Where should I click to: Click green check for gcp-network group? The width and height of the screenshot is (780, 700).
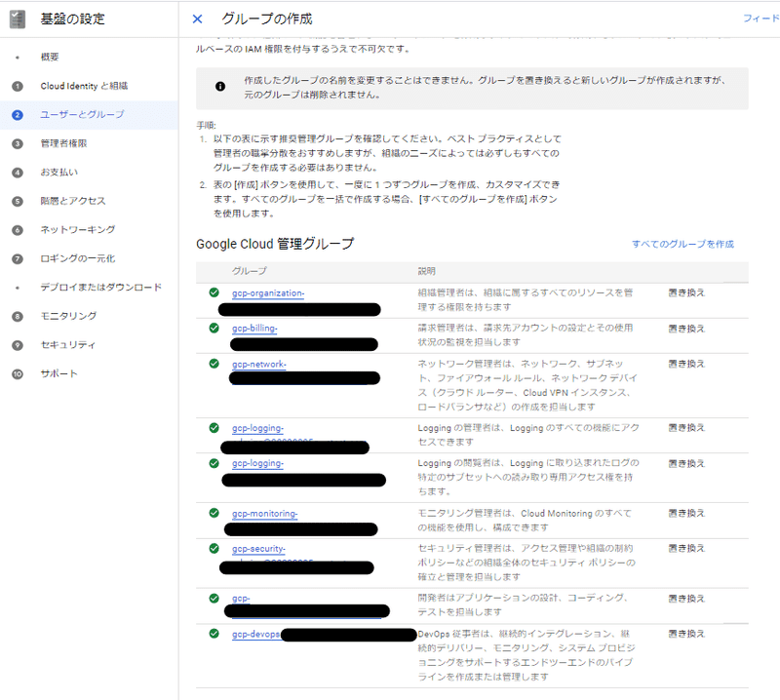214,364
